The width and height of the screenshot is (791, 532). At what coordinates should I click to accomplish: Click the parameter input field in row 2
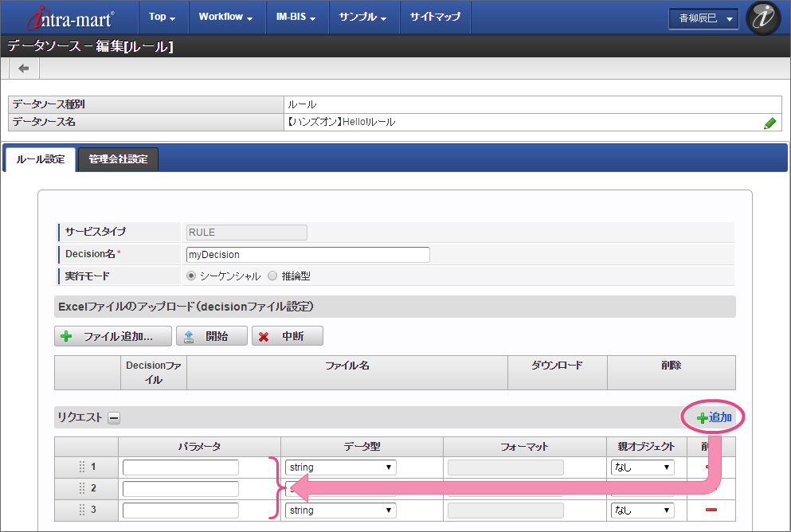181,489
